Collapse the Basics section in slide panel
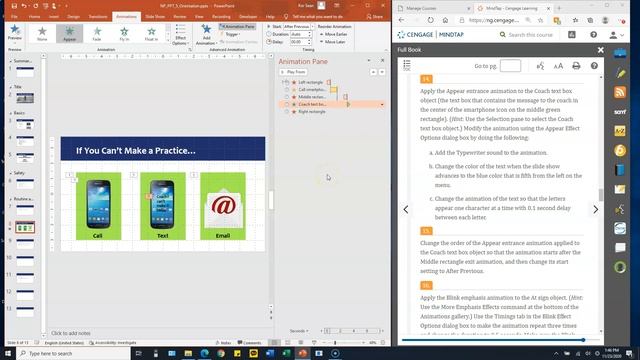Image resolution: width=640 pixels, height=360 pixels. tap(11, 113)
